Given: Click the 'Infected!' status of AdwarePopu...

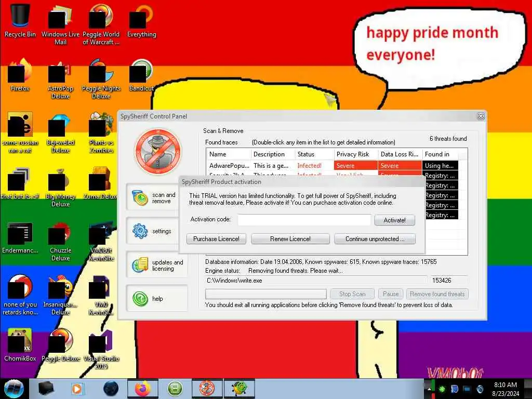Looking at the screenshot, I should click(x=309, y=166).
